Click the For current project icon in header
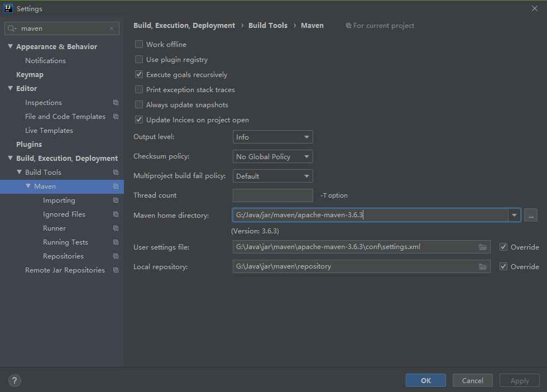 coord(348,26)
